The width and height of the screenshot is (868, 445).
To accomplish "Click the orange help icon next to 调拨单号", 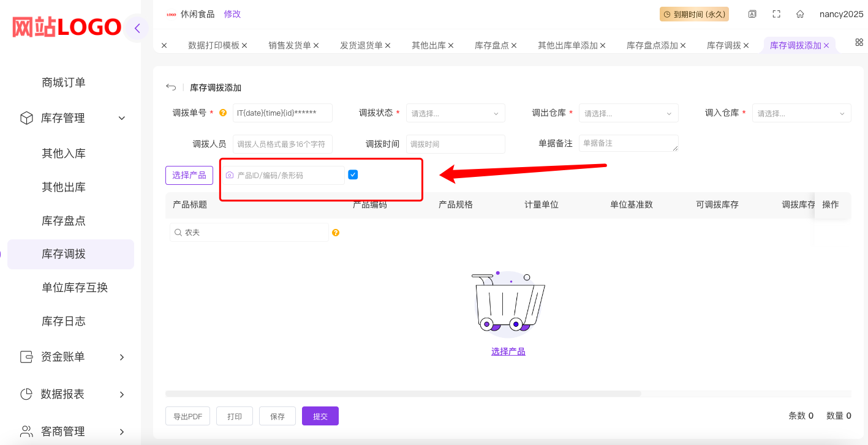I will coord(223,113).
